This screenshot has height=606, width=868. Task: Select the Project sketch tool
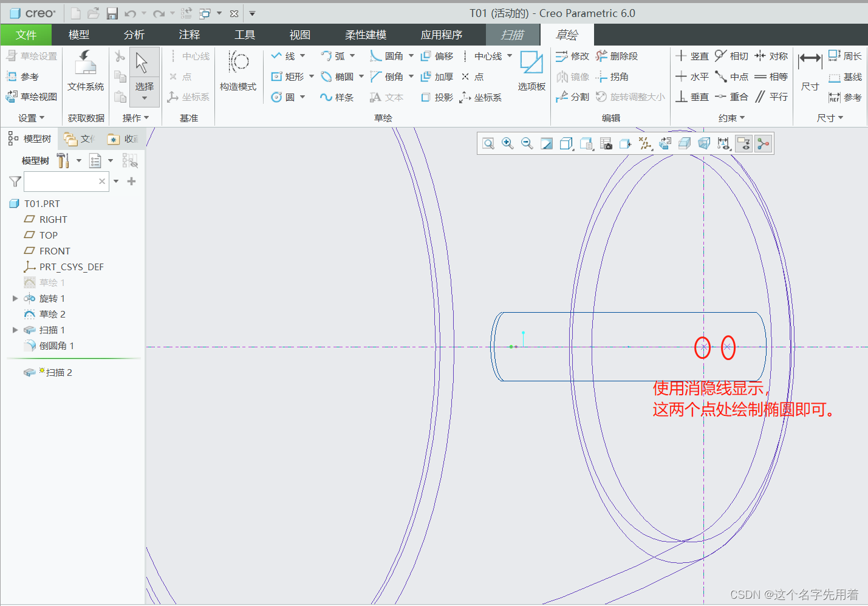(x=437, y=97)
